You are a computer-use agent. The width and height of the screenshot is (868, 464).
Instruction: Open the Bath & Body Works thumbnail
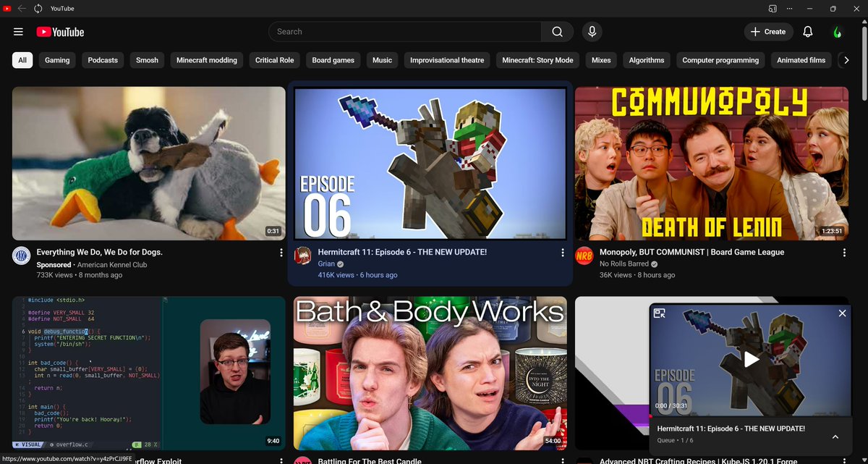coord(430,373)
